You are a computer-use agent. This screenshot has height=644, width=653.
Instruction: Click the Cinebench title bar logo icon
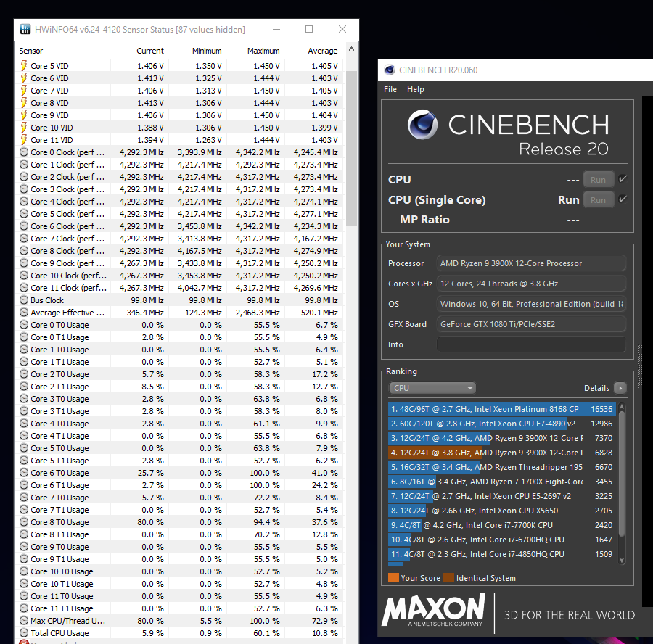(x=390, y=70)
